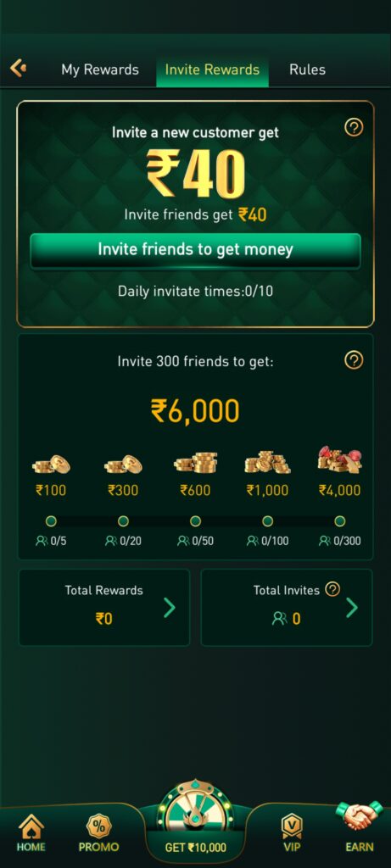Image resolution: width=391 pixels, height=868 pixels.
Task: Open help icon beside Invite 300 friends
Action: point(354,360)
